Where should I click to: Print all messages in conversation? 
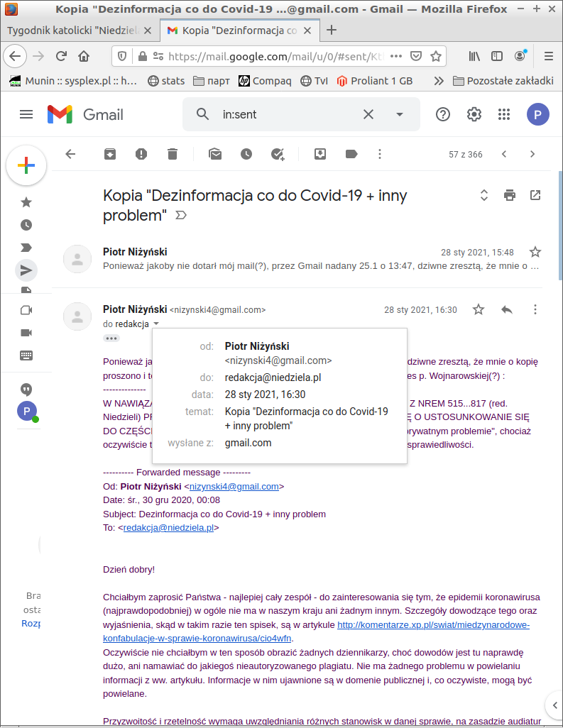[509, 195]
